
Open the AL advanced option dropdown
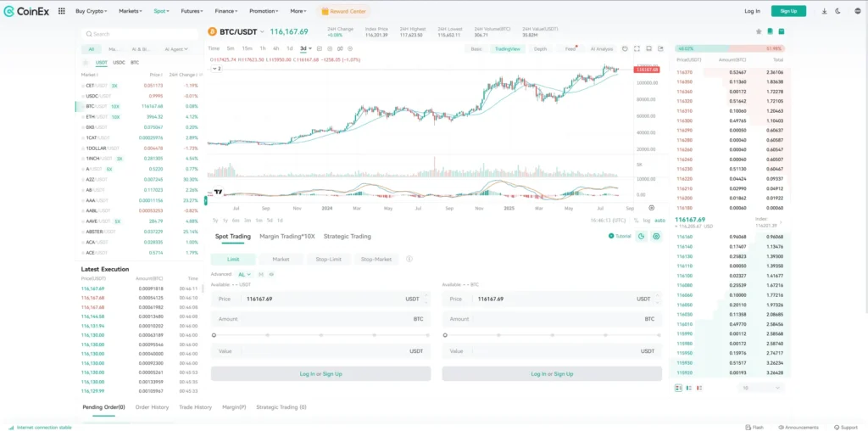[x=245, y=274]
